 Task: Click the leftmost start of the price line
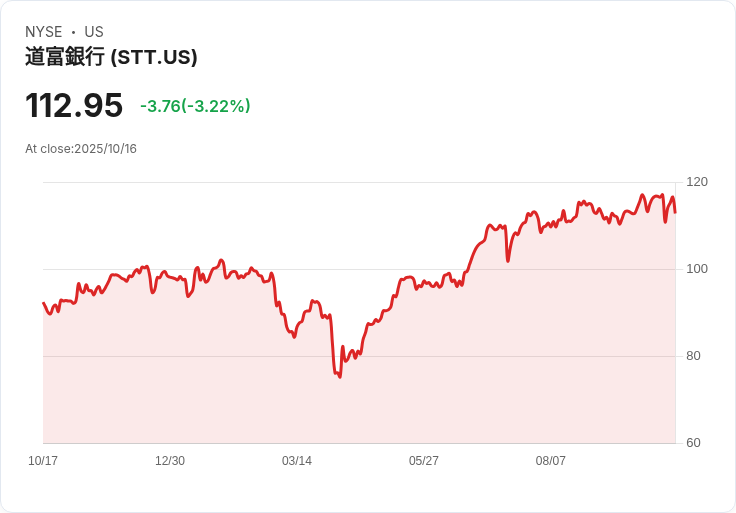coord(43,303)
